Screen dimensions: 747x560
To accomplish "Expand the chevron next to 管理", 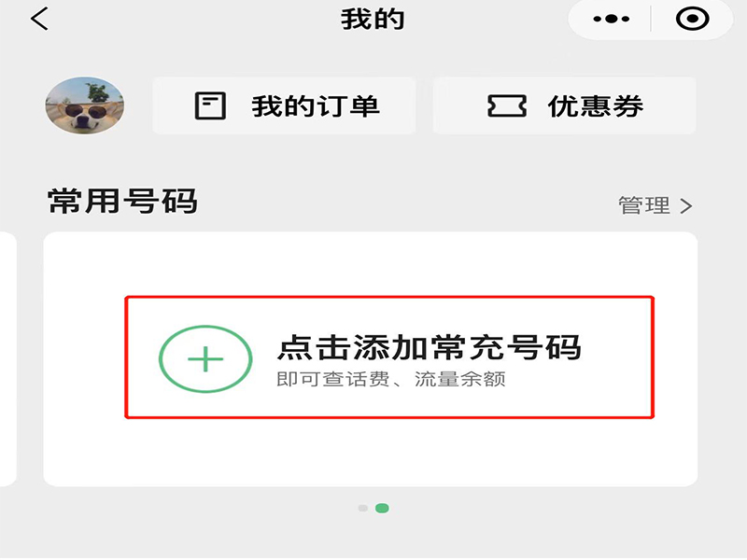I will tap(686, 206).
